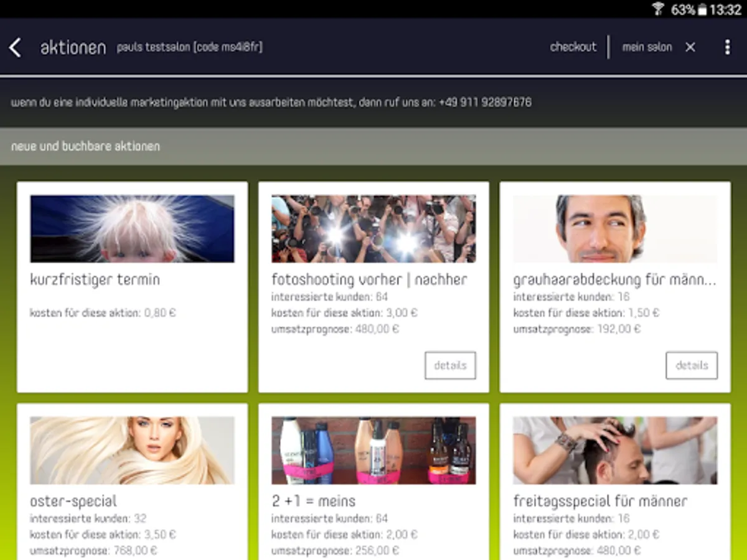Tap interessierte kunden 16 on grauhaarabdeckung card
Viewport: 747px width, 560px height.
[571, 297]
